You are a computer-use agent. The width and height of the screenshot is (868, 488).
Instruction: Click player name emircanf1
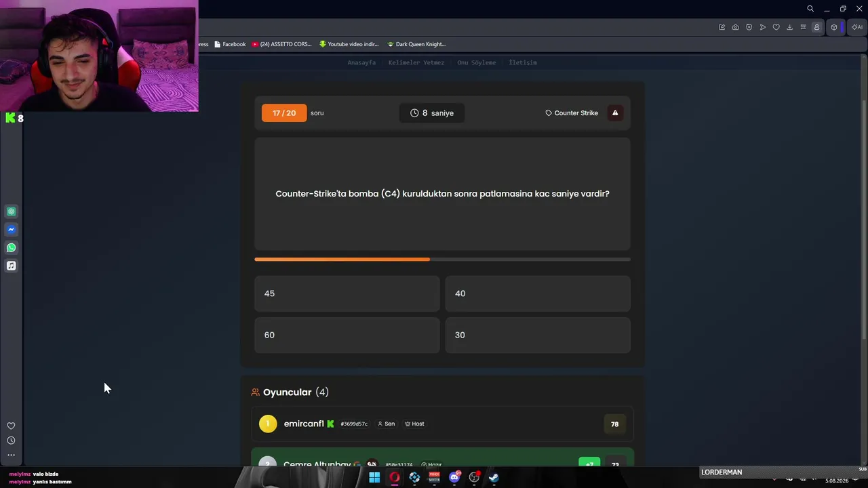[304, 424]
